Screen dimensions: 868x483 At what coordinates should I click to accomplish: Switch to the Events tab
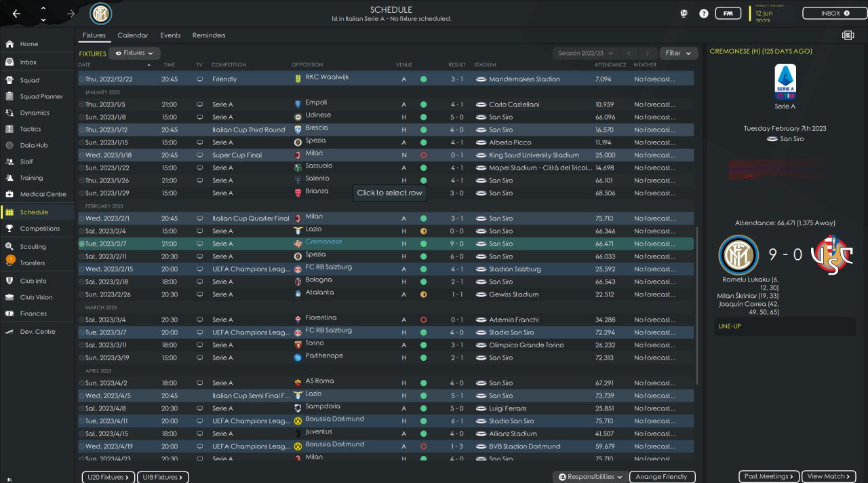(x=170, y=35)
